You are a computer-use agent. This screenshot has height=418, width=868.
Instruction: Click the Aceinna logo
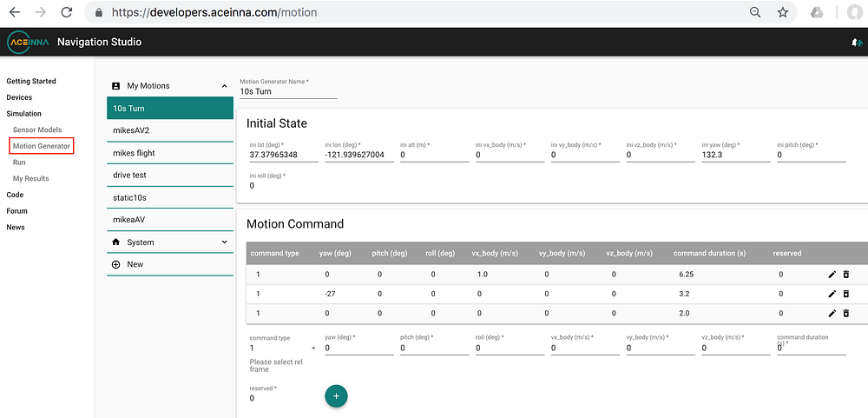(x=28, y=42)
